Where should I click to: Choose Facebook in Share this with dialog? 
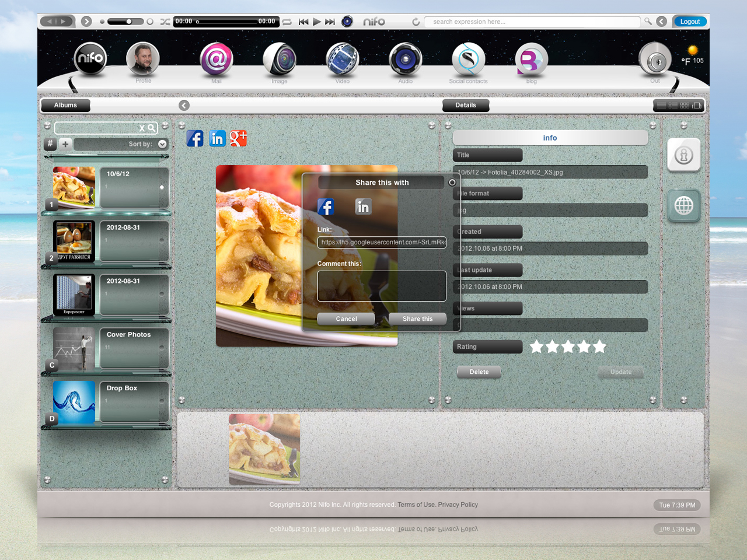pos(326,206)
